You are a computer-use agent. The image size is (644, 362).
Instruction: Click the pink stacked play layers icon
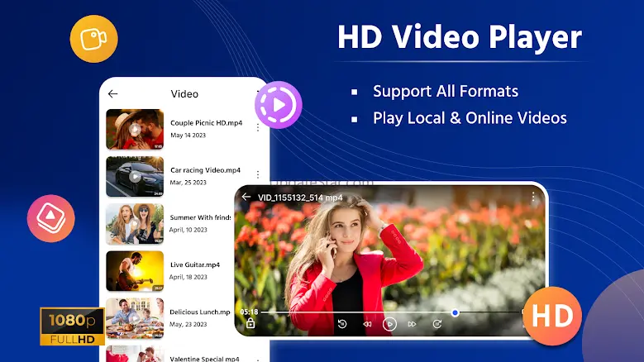51,218
